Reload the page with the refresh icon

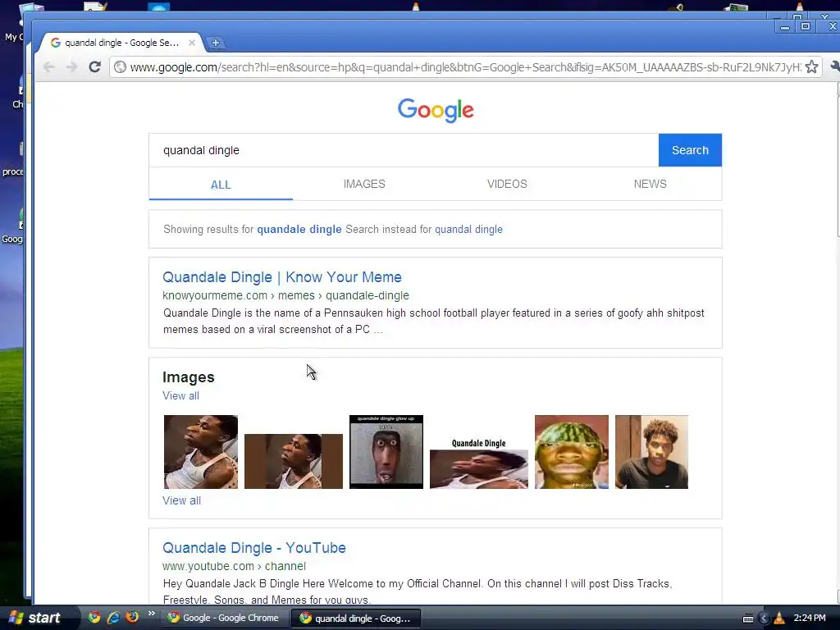coord(95,67)
